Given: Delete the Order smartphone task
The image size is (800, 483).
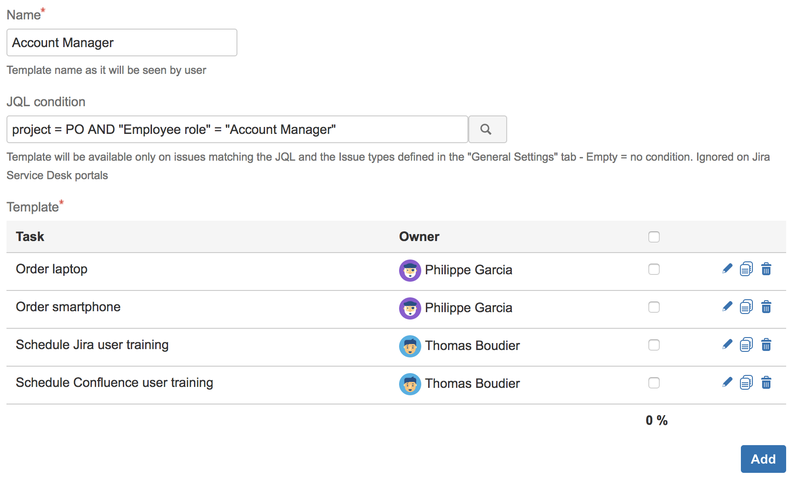Looking at the screenshot, I should (x=766, y=307).
